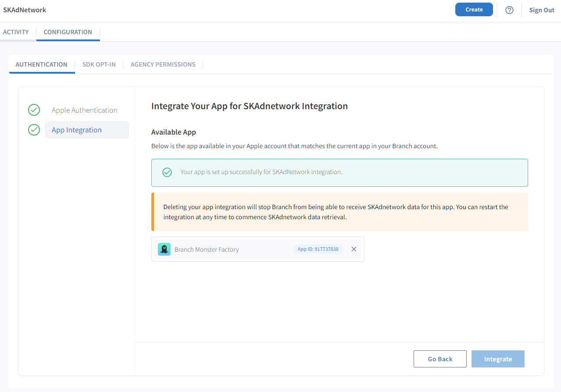Click the Integrate button
The image size is (561, 392).
[x=498, y=359]
